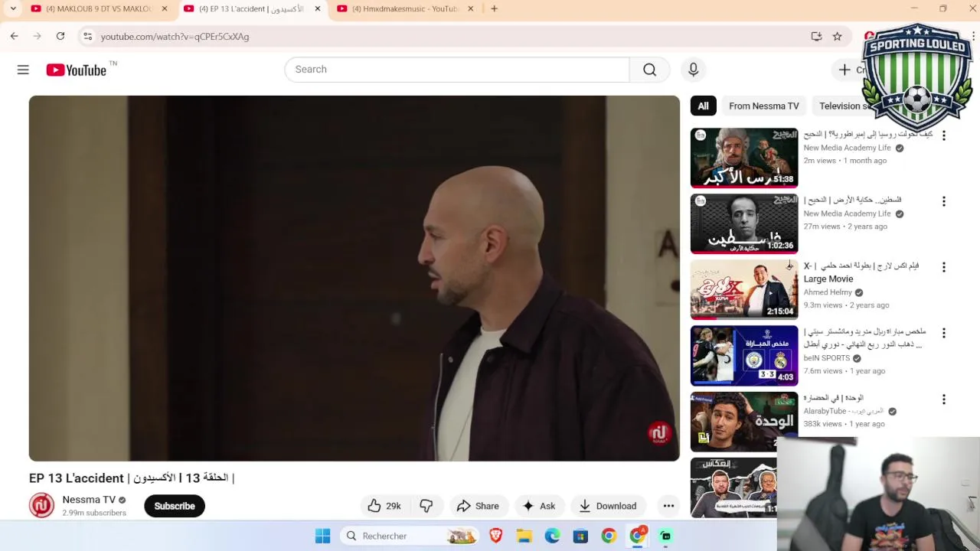Select the From Nessma TV chip
The height and width of the screenshot is (551, 980).
(x=763, y=106)
